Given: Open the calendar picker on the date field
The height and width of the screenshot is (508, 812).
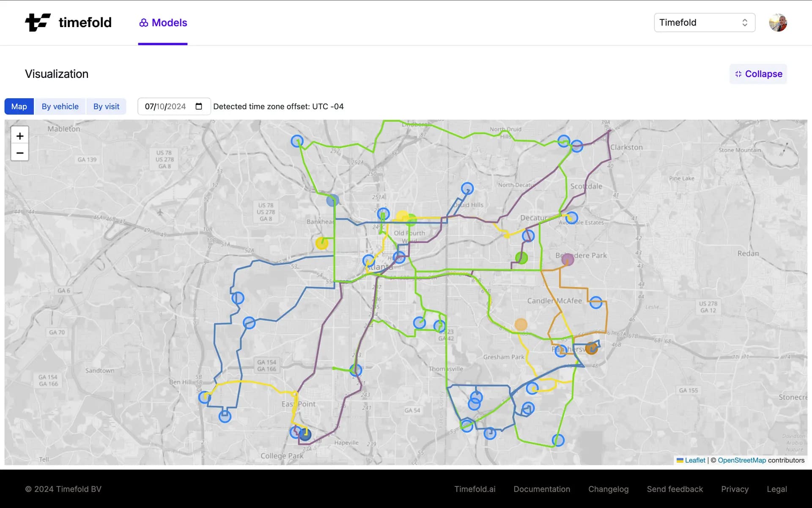Looking at the screenshot, I should (198, 106).
